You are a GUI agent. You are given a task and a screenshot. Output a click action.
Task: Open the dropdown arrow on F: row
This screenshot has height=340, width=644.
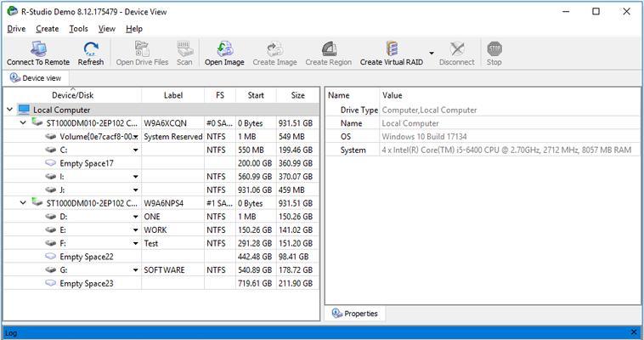coord(136,244)
